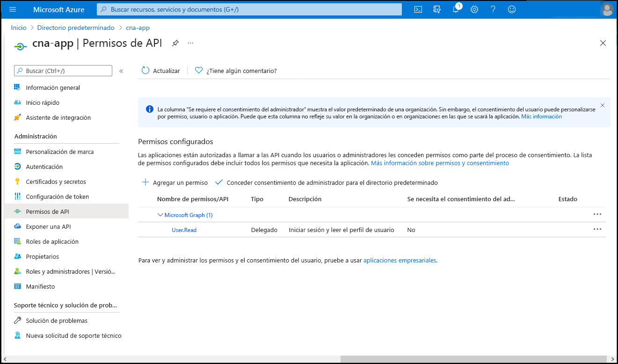618x364 pixels.
Task: Open the notifications bell
Action: pos(456,9)
